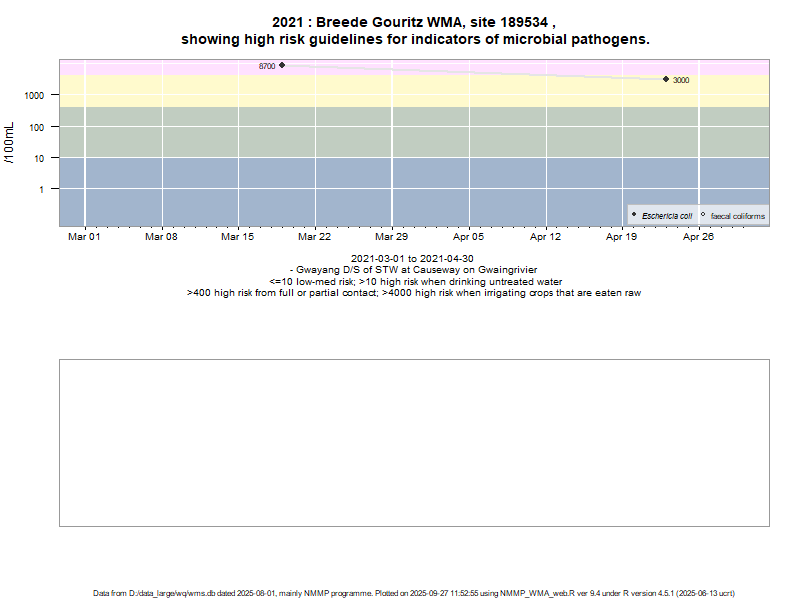Select the 'faecal coliforms' legend label
Image resolution: width=800 pixels, height=600 pixels.
tap(737, 216)
